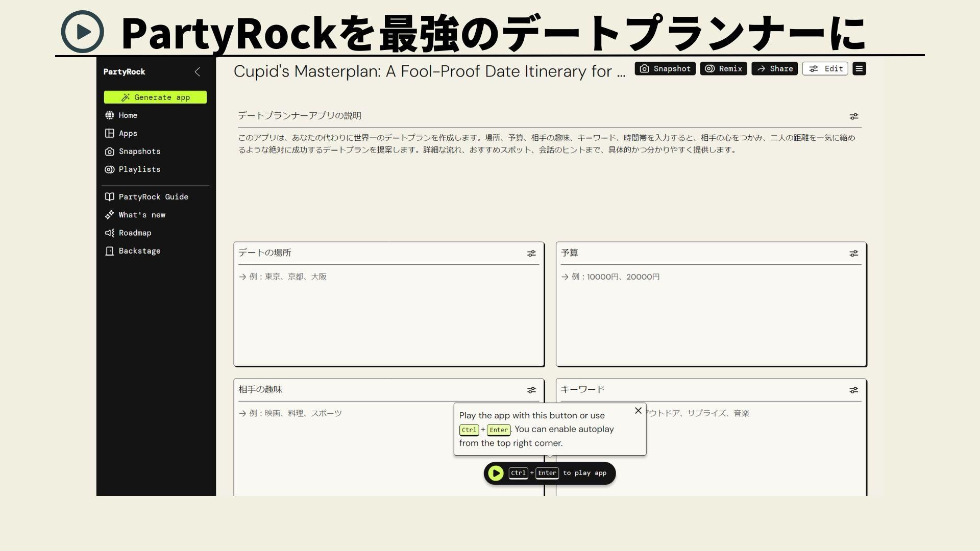Click the sparkle icon beside What's new
This screenshot has height=551, width=980.
coord(109,215)
